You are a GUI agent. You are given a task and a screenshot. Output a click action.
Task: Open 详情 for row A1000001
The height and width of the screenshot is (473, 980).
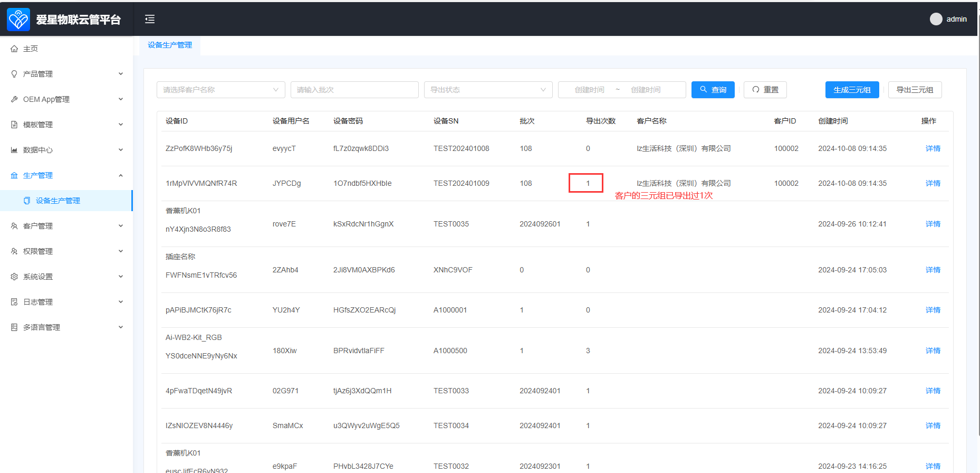(x=933, y=310)
